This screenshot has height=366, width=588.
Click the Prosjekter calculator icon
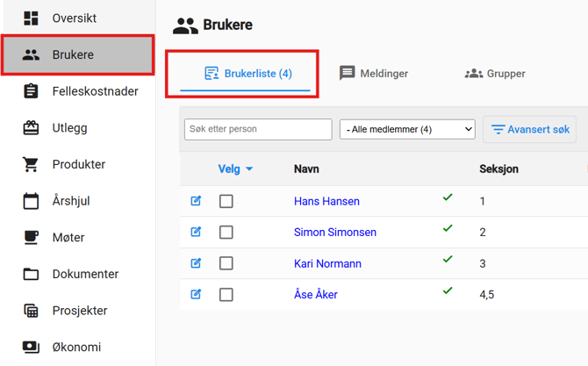pyautogui.click(x=32, y=311)
